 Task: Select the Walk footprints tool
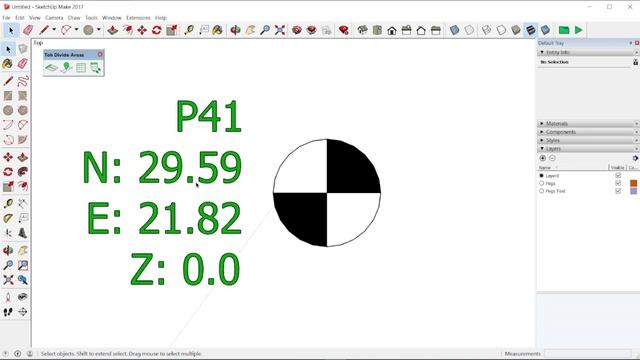pos(8,312)
